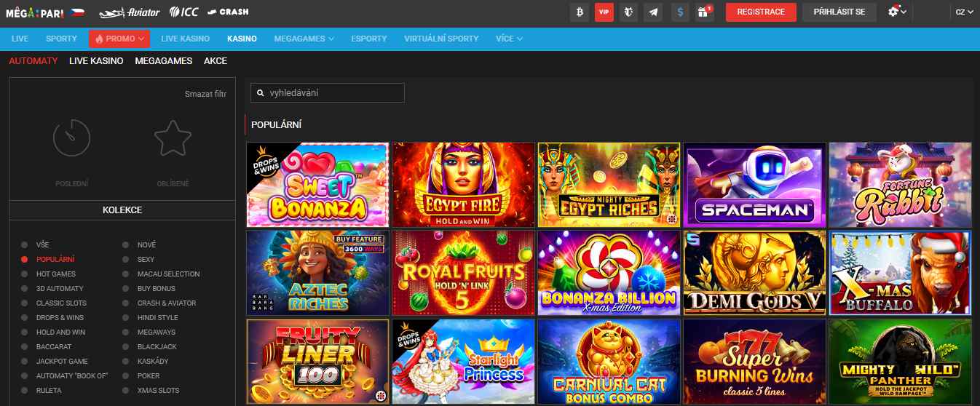Open the Mighty Wild Panther game

coord(900,362)
